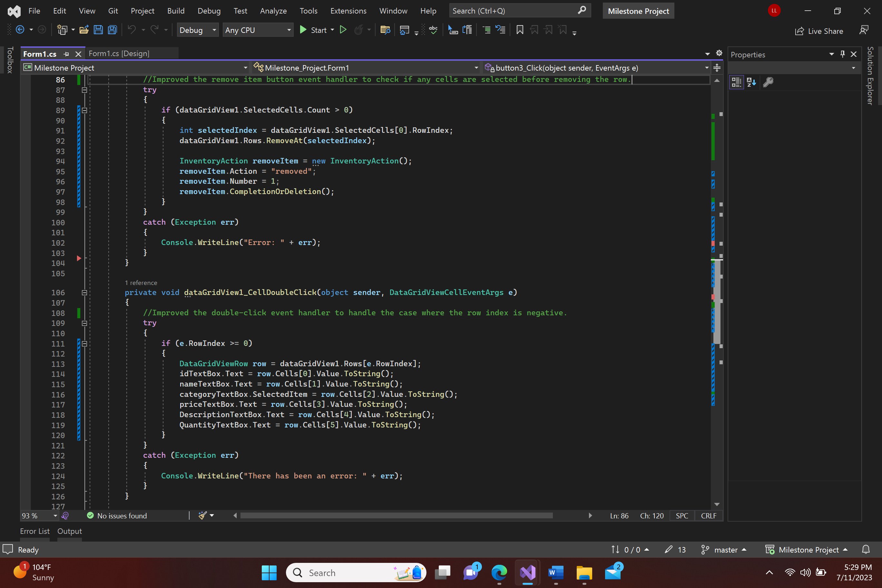Image resolution: width=882 pixels, height=588 pixels.
Task: Open the File menu
Action: (34, 11)
